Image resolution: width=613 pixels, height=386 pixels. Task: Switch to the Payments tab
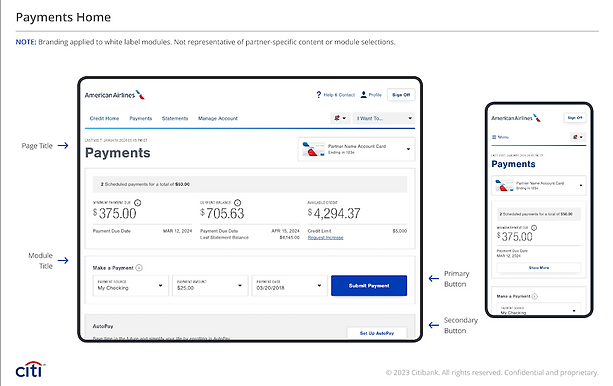(141, 118)
